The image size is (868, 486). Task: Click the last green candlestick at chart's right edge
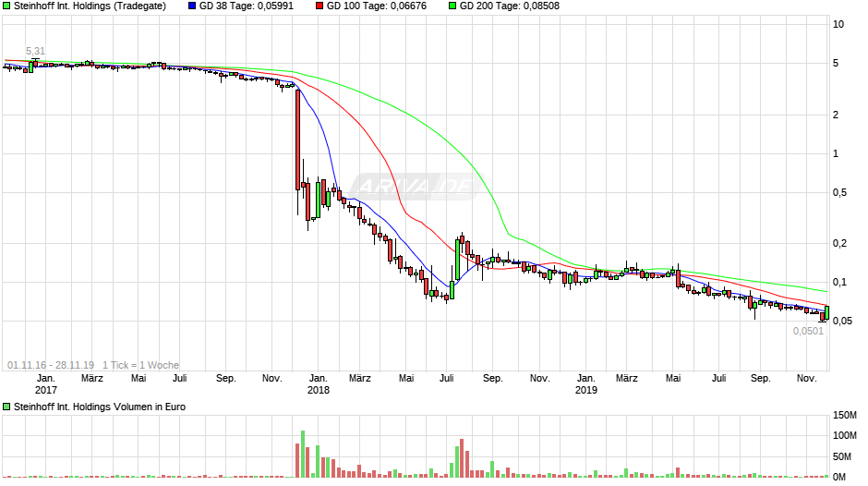pos(827,312)
